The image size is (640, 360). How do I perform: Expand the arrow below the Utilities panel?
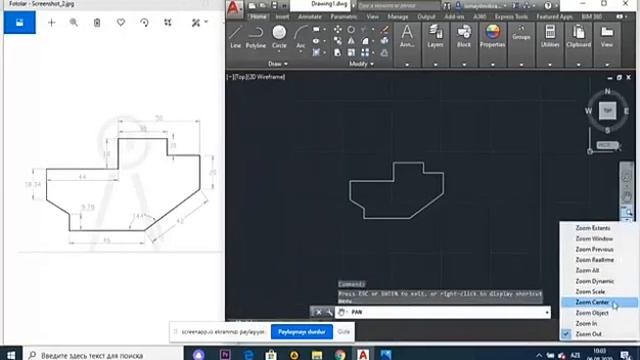point(550,64)
